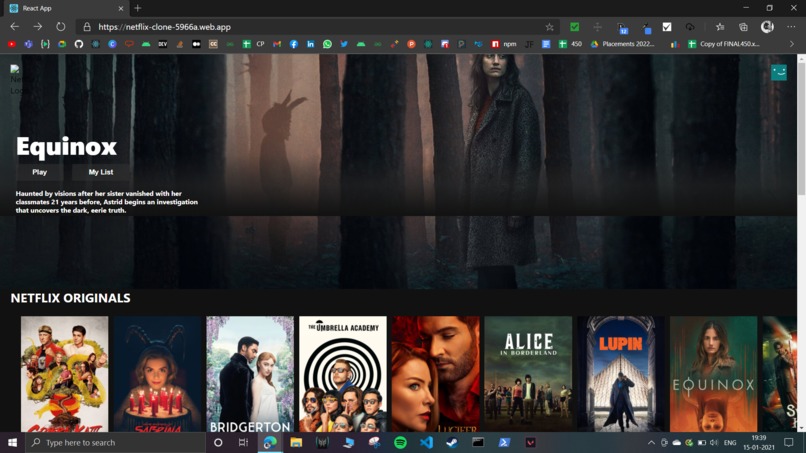
Task: Open the Favorites list icon
Action: pos(720,27)
